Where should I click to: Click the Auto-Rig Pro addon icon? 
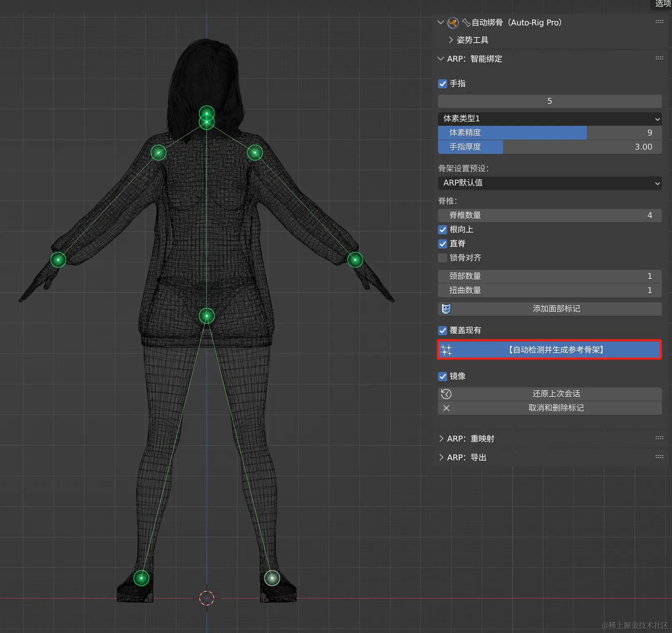tap(453, 23)
